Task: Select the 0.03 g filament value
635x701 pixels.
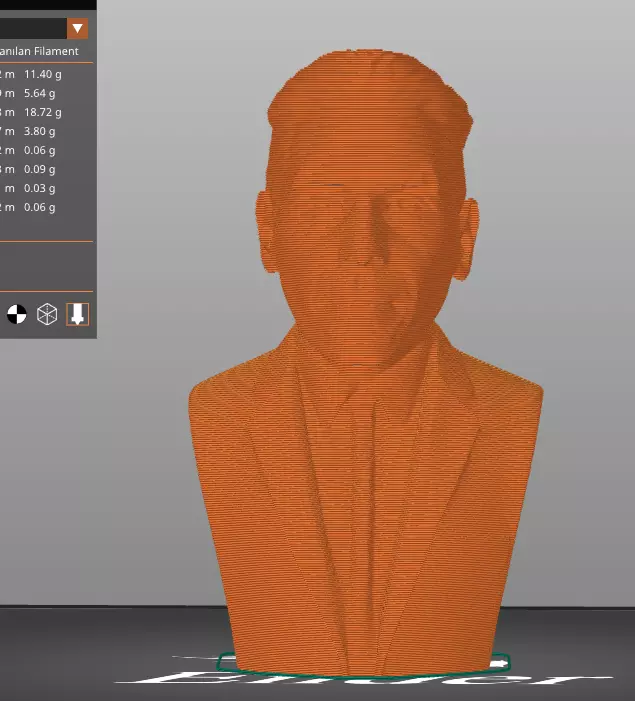Action: pyautogui.click(x=40, y=188)
